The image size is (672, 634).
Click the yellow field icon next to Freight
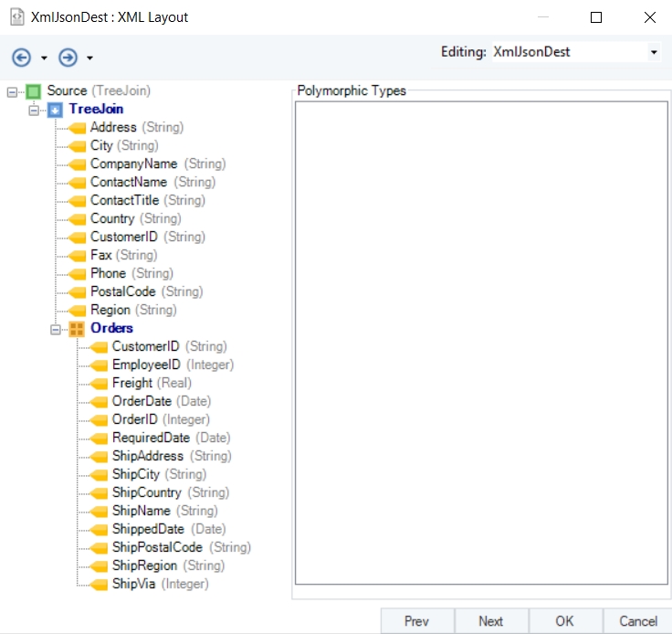(99, 383)
